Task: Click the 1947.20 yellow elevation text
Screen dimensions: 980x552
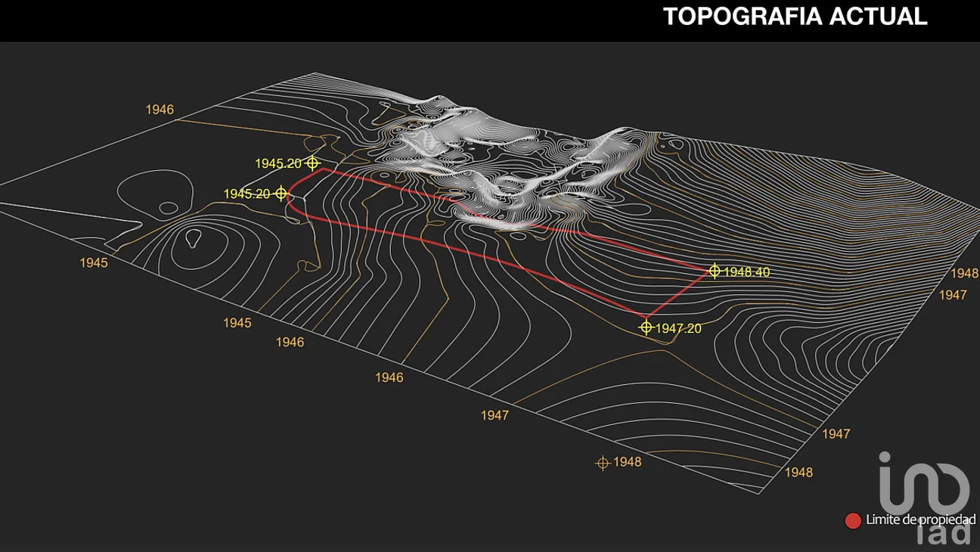Action: point(678,328)
